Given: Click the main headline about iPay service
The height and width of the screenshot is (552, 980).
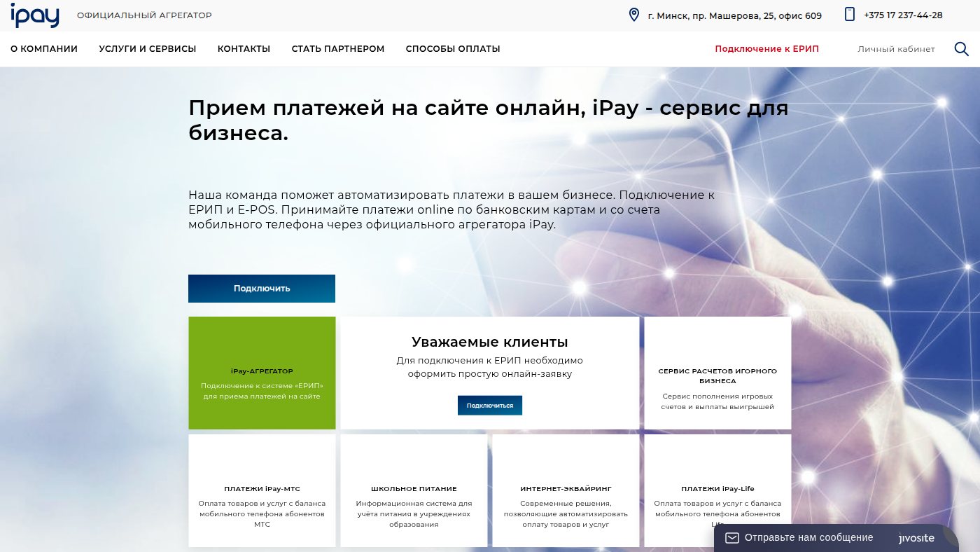Looking at the screenshot, I should [x=489, y=120].
